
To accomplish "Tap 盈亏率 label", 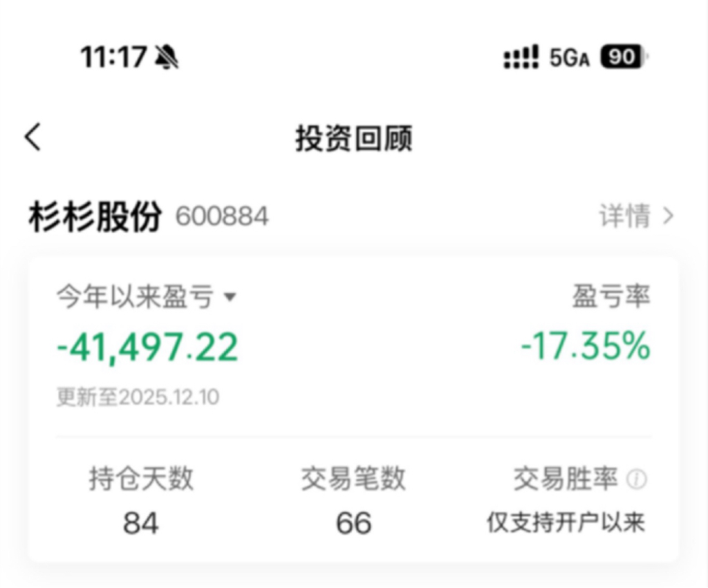I will [611, 296].
